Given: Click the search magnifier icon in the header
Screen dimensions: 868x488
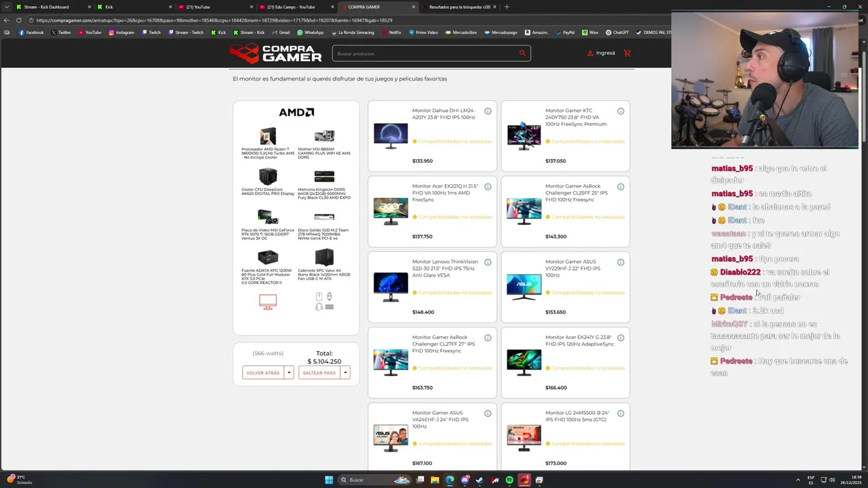Looking at the screenshot, I should click(x=522, y=54).
